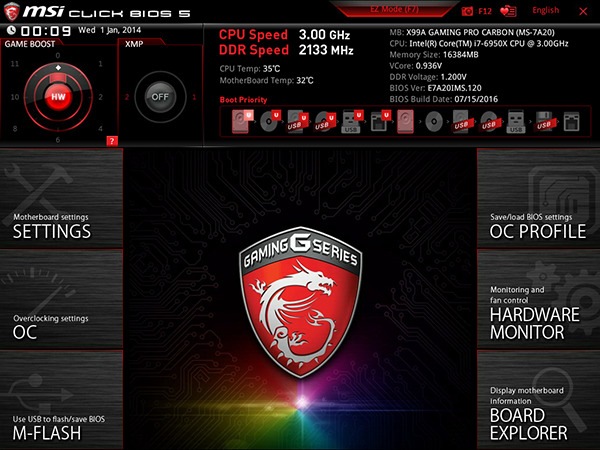Viewport: 600px width, 450px height.
Task: Choose XMP profile 2
Action: [x=127, y=97]
